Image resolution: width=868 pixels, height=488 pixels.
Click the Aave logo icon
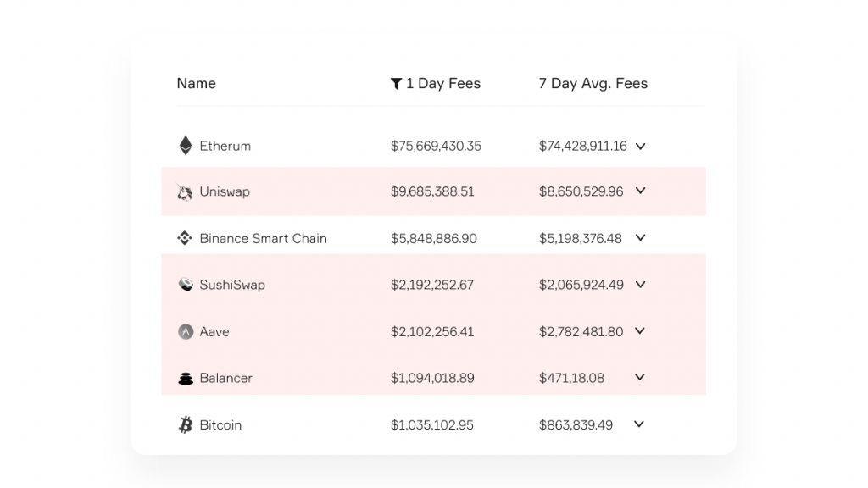point(186,331)
